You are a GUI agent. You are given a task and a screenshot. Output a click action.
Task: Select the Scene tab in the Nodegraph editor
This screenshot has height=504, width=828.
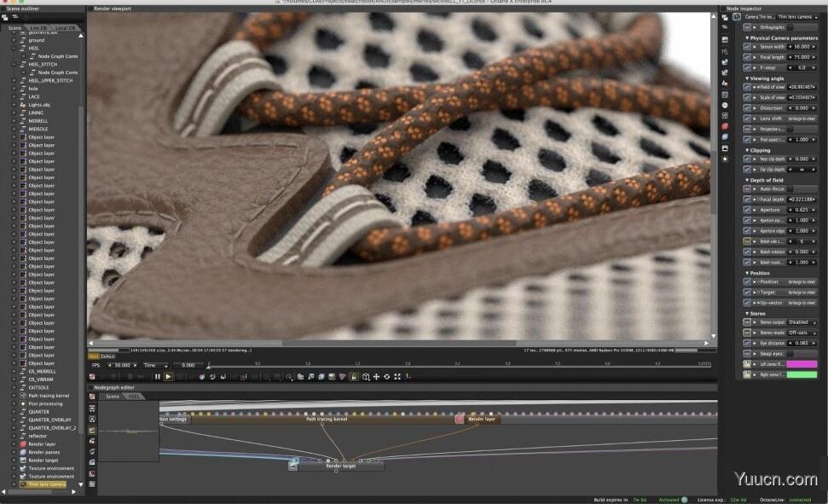[113, 397]
